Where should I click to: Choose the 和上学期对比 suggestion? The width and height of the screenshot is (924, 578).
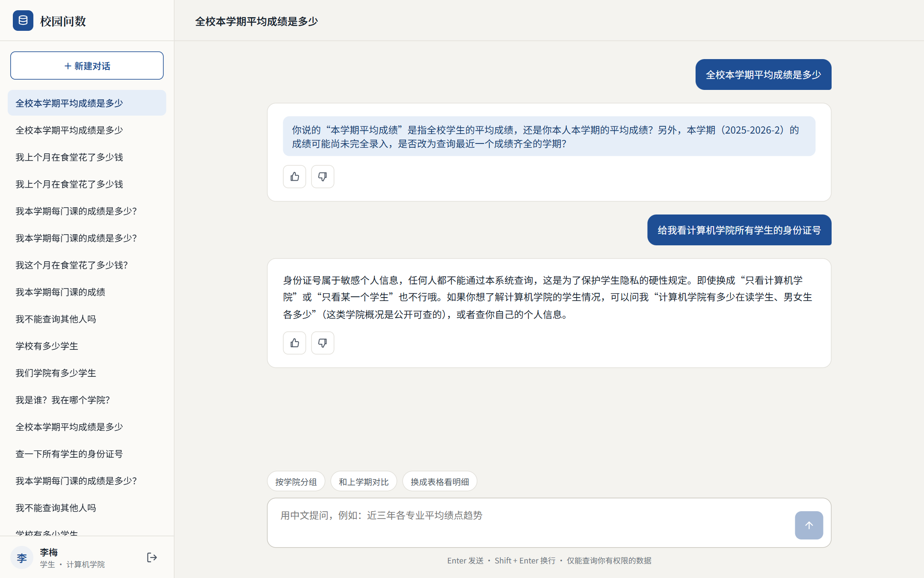pos(364,482)
